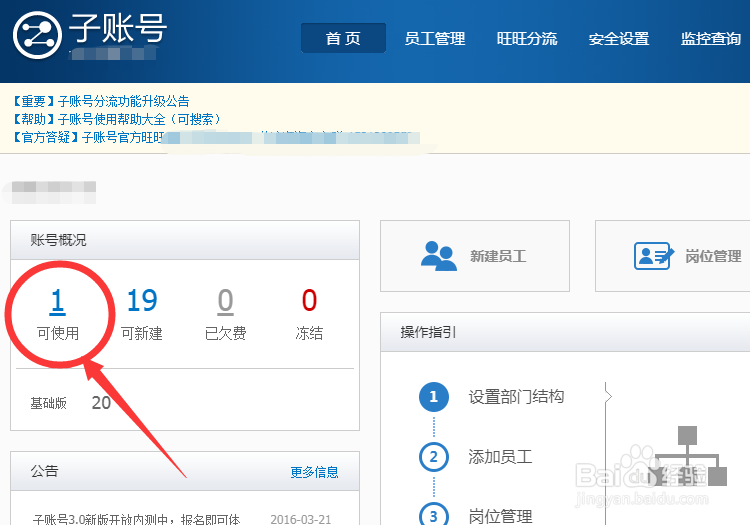Image resolution: width=750 pixels, height=525 pixels.
Task: Open 监控查询 page
Action: 711,39
